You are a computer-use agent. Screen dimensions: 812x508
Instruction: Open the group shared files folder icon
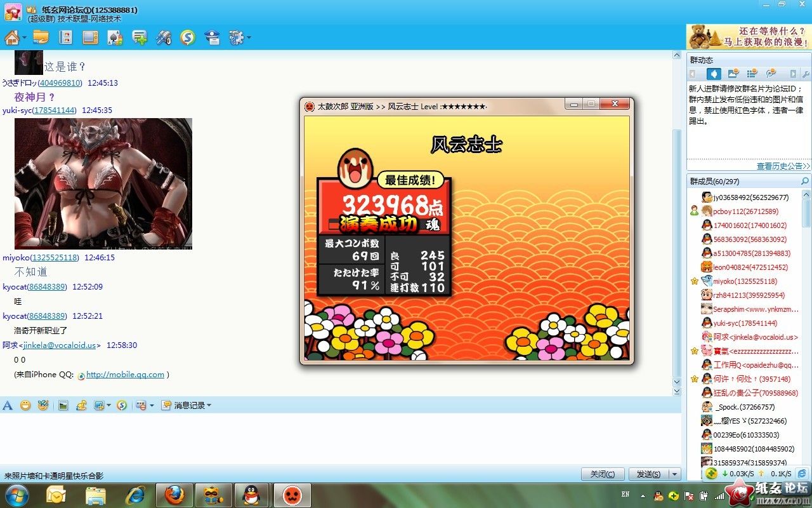click(41, 37)
